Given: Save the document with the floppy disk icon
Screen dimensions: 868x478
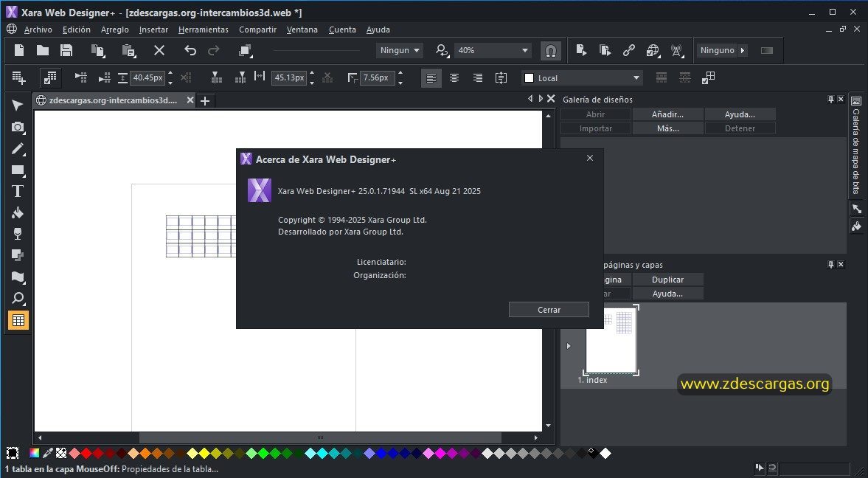Looking at the screenshot, I should coord(66,50).
